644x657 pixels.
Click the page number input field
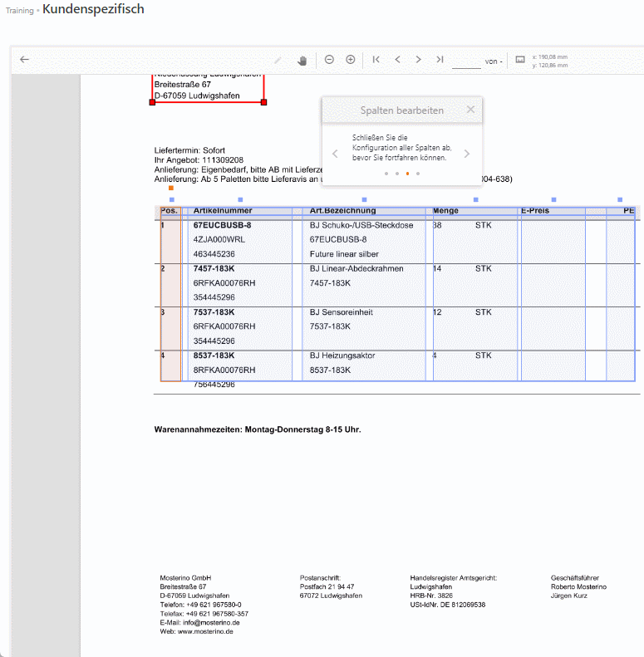click(466, 61)
